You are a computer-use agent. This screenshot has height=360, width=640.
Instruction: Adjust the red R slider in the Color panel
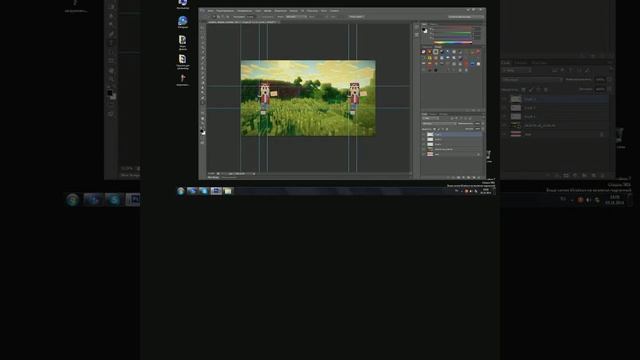coord(452,29)
